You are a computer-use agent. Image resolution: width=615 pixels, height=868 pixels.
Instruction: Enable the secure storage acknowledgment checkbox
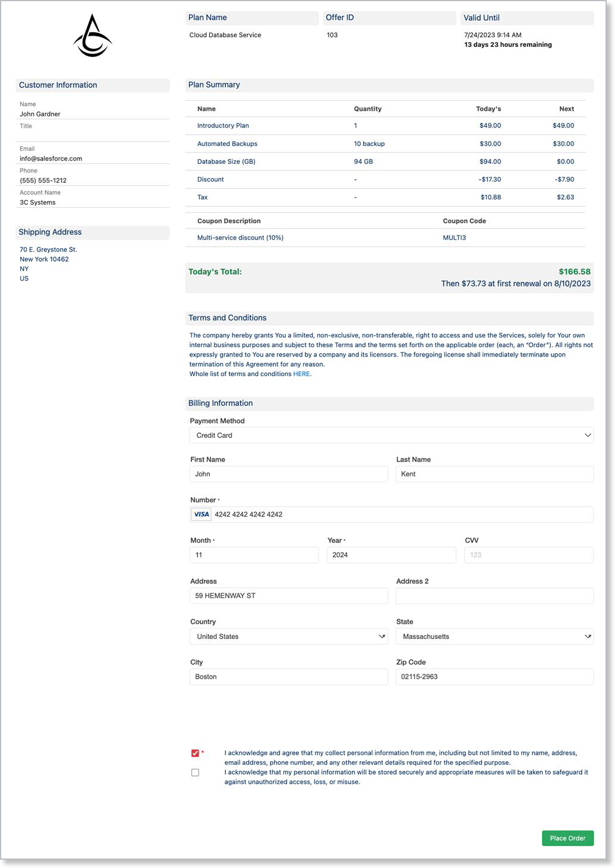coord(195,772)
